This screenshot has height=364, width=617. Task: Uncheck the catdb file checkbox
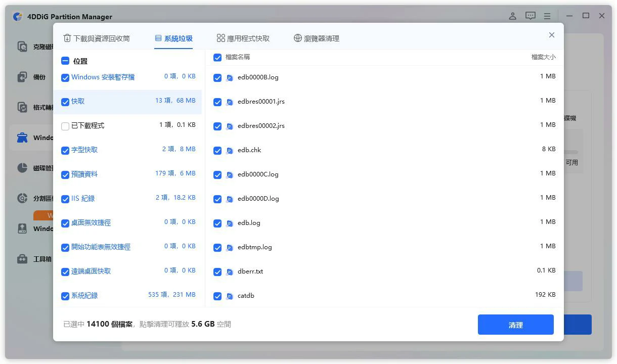point(217,296)
